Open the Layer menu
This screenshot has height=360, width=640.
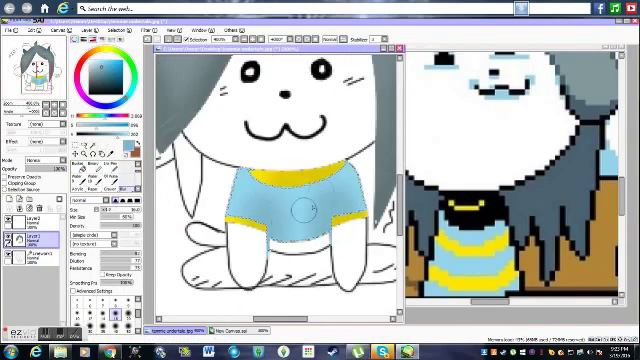click(x=90, y=30)
